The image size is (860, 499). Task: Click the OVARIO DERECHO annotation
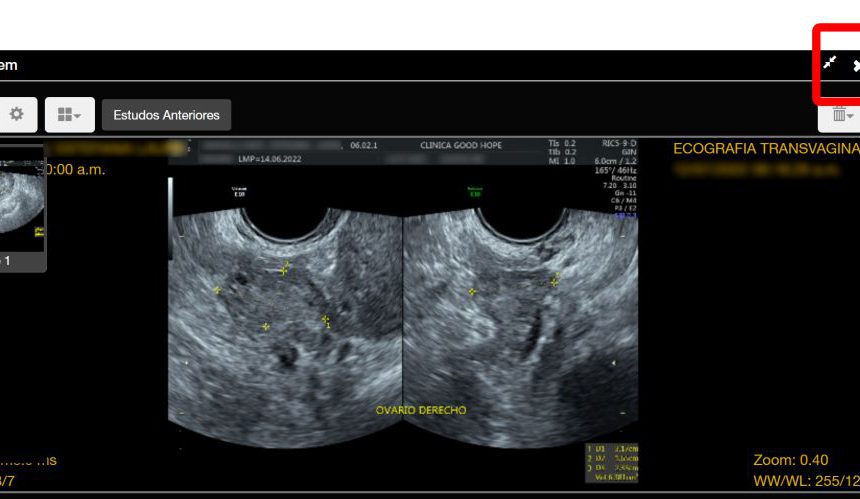[421, 410]
